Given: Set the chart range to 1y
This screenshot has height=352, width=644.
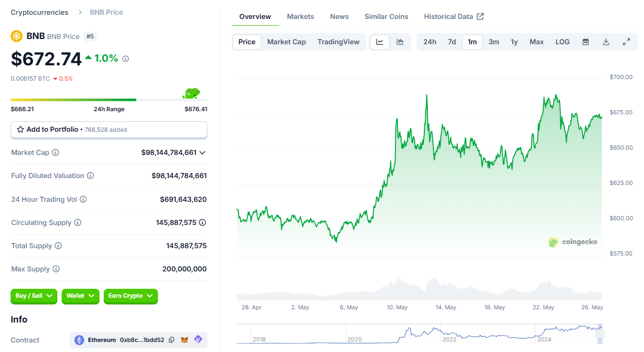Looking at the screenshot, I should [x=514, y=42].
